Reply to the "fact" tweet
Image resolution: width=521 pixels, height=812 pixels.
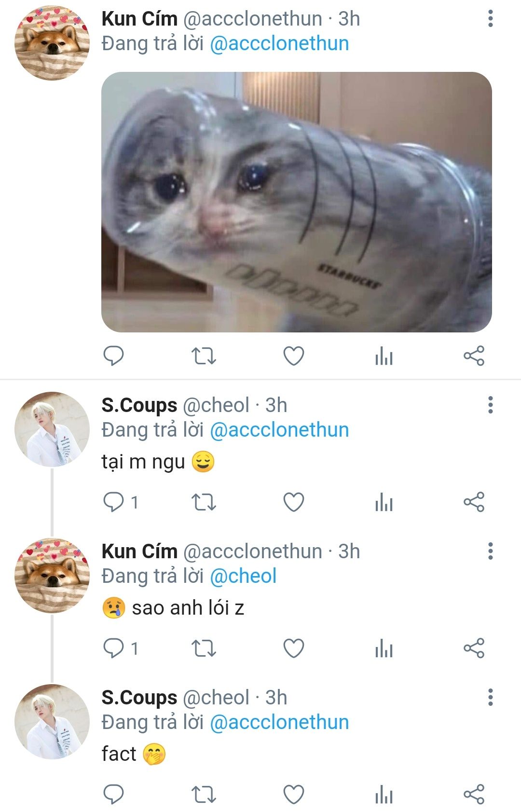114,795
